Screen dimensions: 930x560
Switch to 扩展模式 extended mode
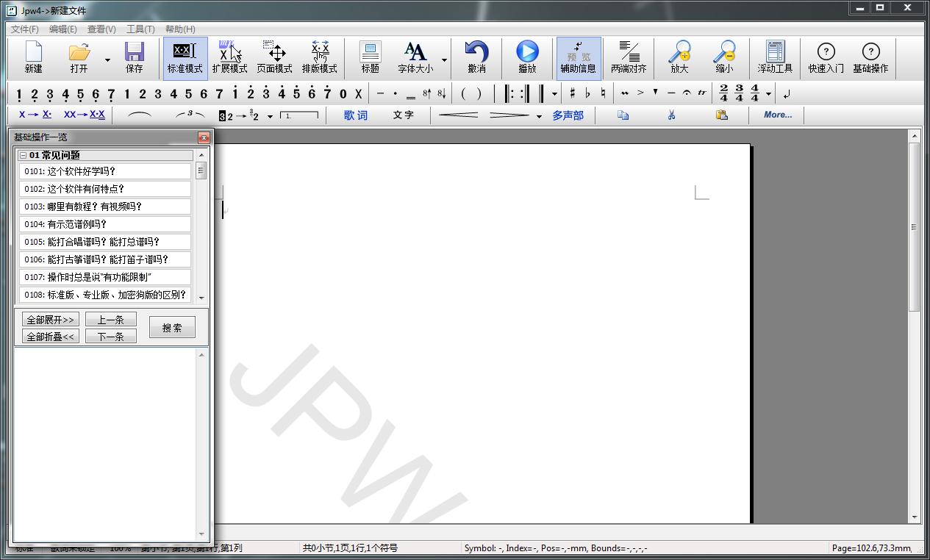pyautogui.click(x=229, y=57)
